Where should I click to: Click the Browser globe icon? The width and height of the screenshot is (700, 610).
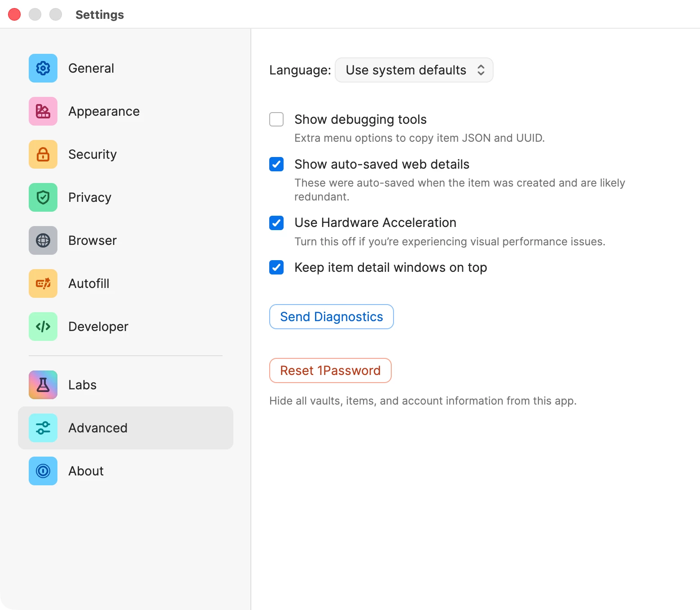[43, 240]
